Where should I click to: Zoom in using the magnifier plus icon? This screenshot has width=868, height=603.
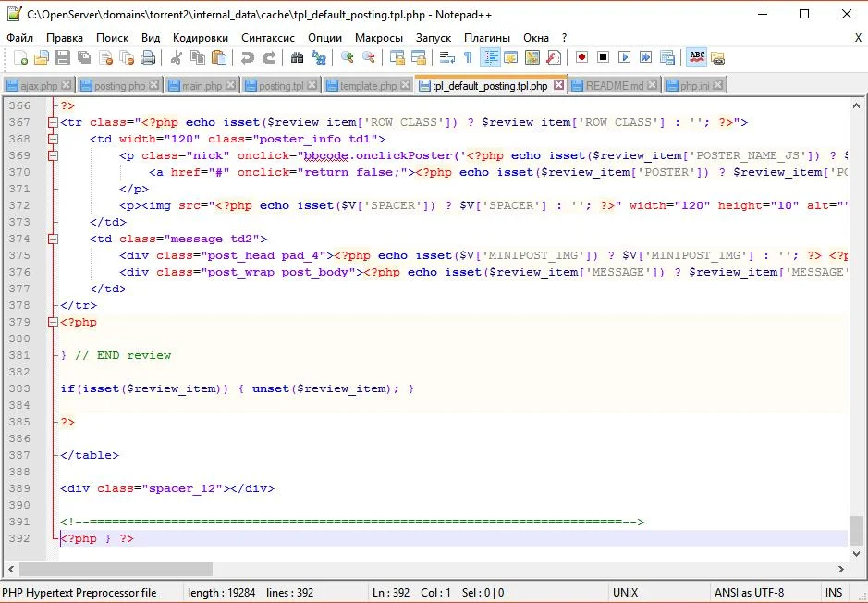tap(347, 57)
